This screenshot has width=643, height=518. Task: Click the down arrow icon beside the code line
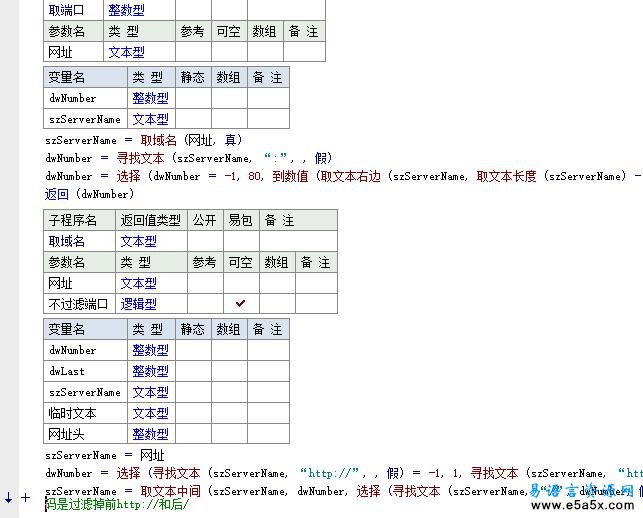[8, 497]
